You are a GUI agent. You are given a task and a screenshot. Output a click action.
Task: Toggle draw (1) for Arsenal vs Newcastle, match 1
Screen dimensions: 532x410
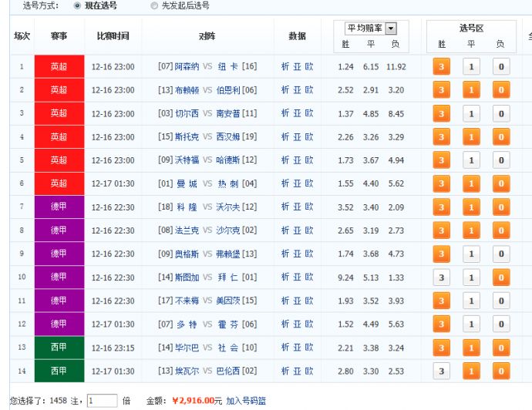tap(471, 67)
